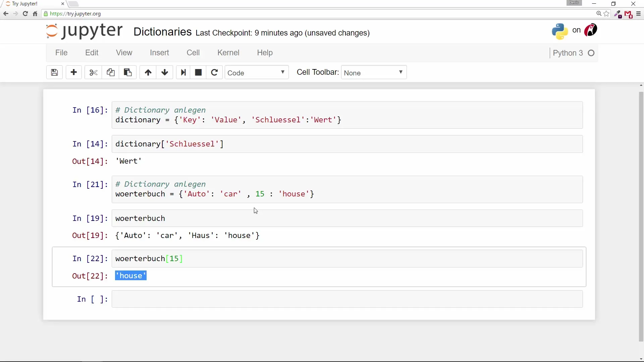This screenshot has width=644, height=362.
Task: Click the Jupyter logo
Action: 84,31
